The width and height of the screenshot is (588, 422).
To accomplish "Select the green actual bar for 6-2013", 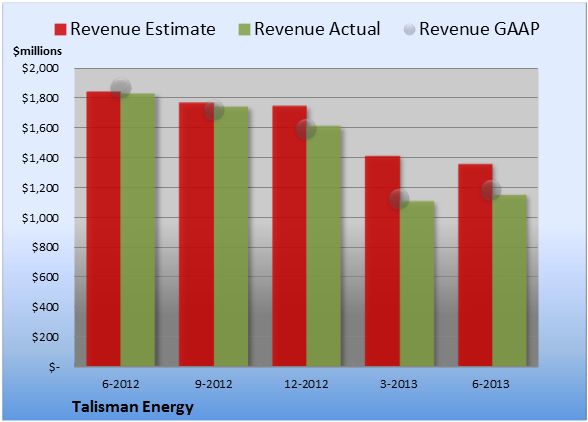I will (510, 281).
